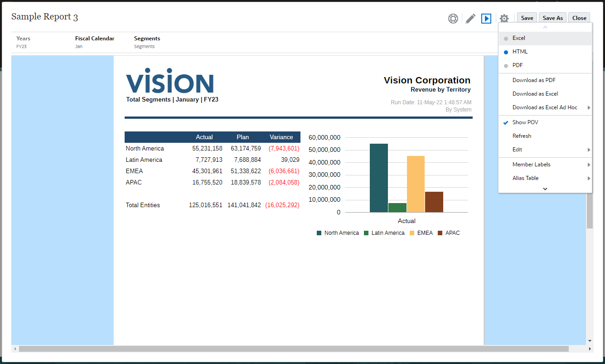Click the Save As button

[552, 18]
